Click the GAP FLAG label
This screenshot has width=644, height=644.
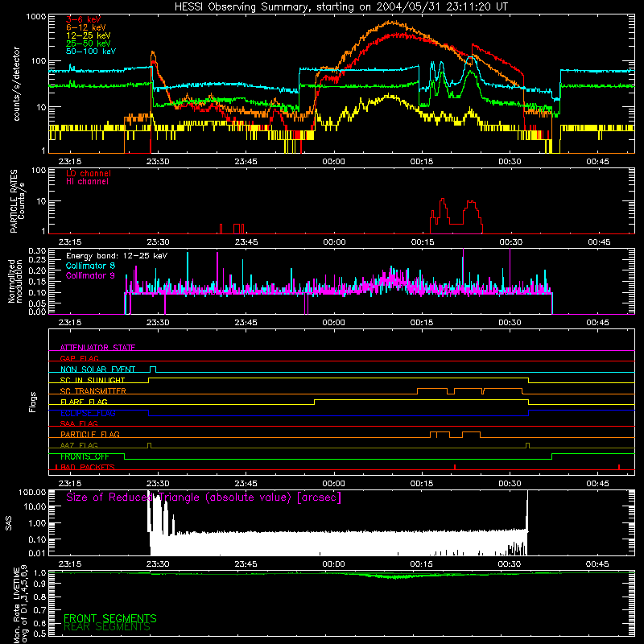(79, 358)
